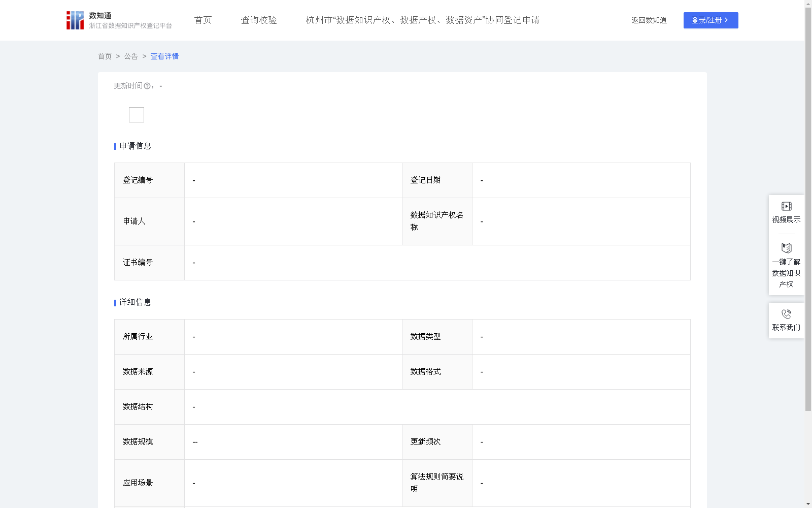The height and width of the screenshot is (508, 812).
Task: Click the 更新时间 label text
Action: [x=128, y=86]
